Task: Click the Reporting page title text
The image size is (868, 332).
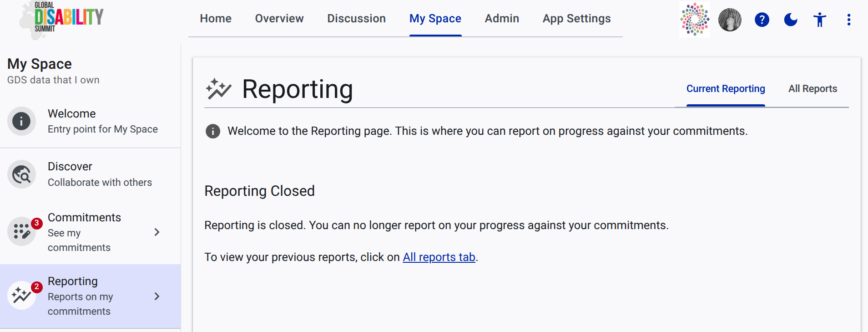Action: coord(298,89)
